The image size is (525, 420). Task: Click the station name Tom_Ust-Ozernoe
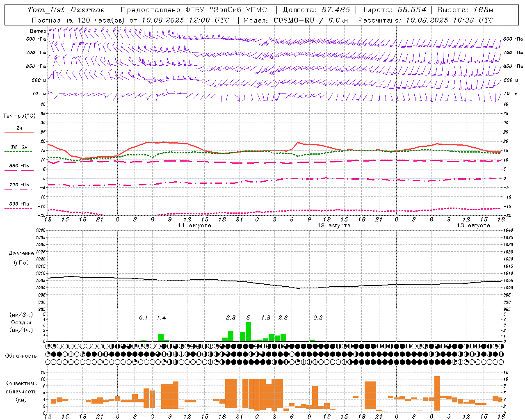click(66, 10)
